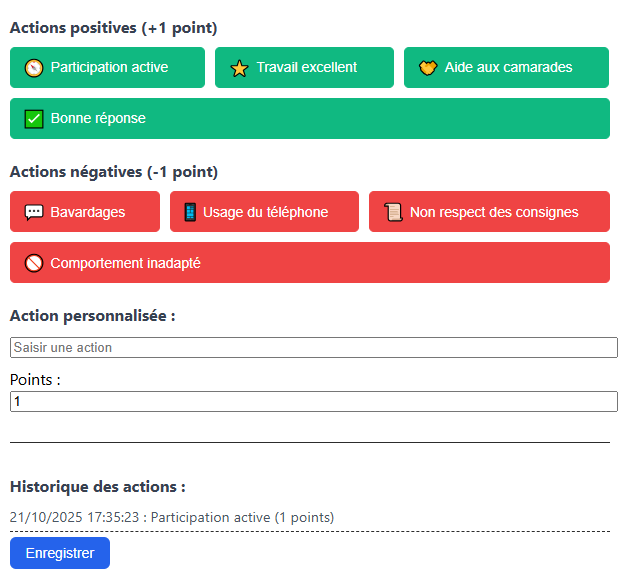Select the 17:35:23 Participation active history entry
The width and height of the screenshot is (621, 583).
point(172,517)
